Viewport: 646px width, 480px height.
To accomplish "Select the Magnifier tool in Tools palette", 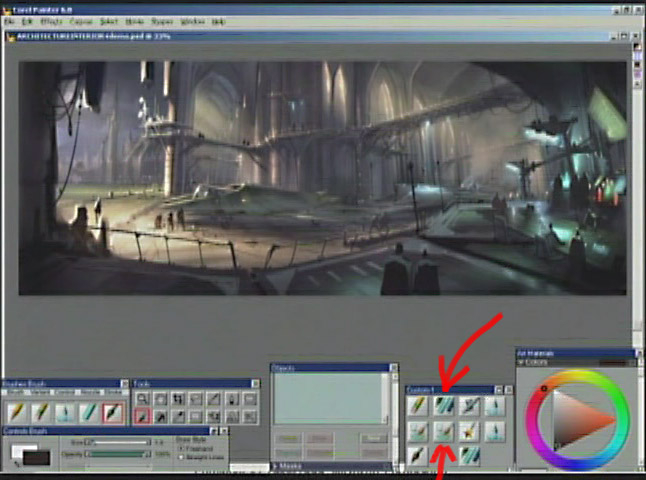I will (x=142, y=398).
